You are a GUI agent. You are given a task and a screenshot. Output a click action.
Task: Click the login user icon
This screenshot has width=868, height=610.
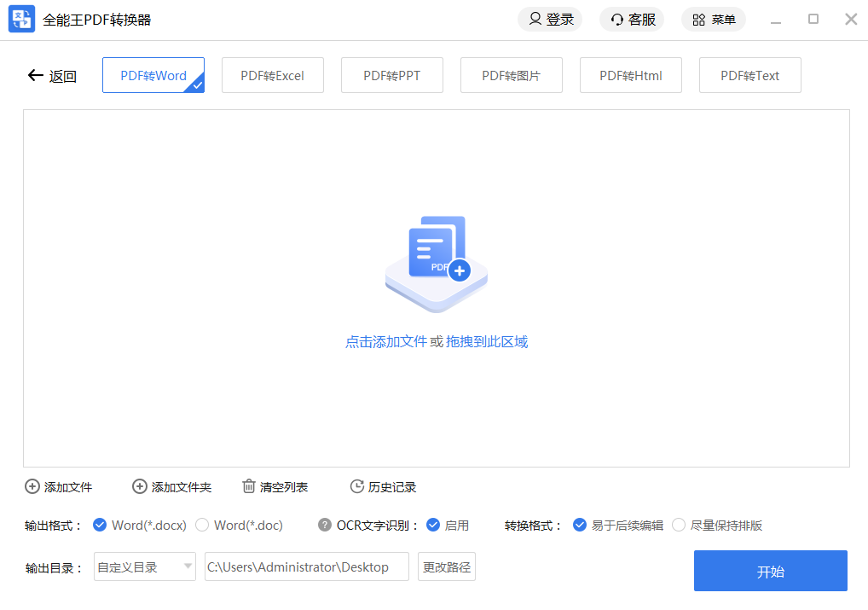pos(535,19)
